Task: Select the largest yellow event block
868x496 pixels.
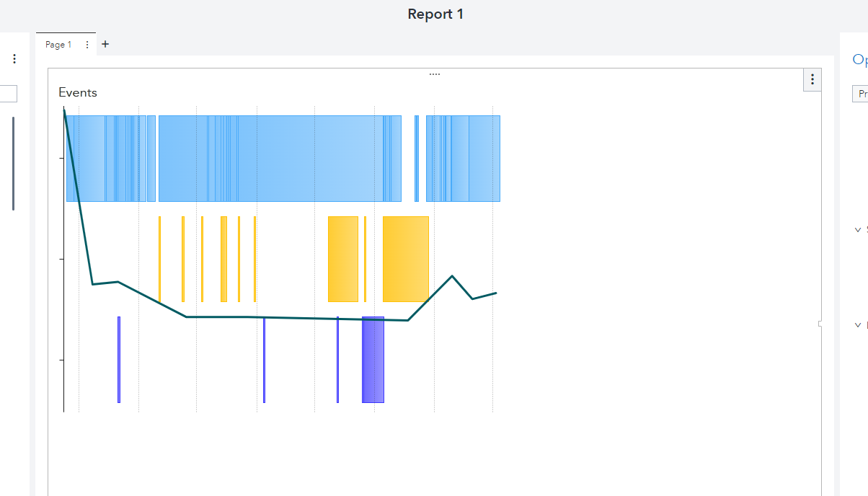Action: [406, 258]
